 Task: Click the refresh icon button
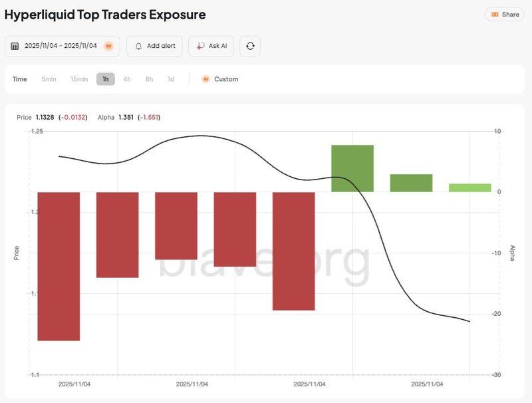coord(250,46)
